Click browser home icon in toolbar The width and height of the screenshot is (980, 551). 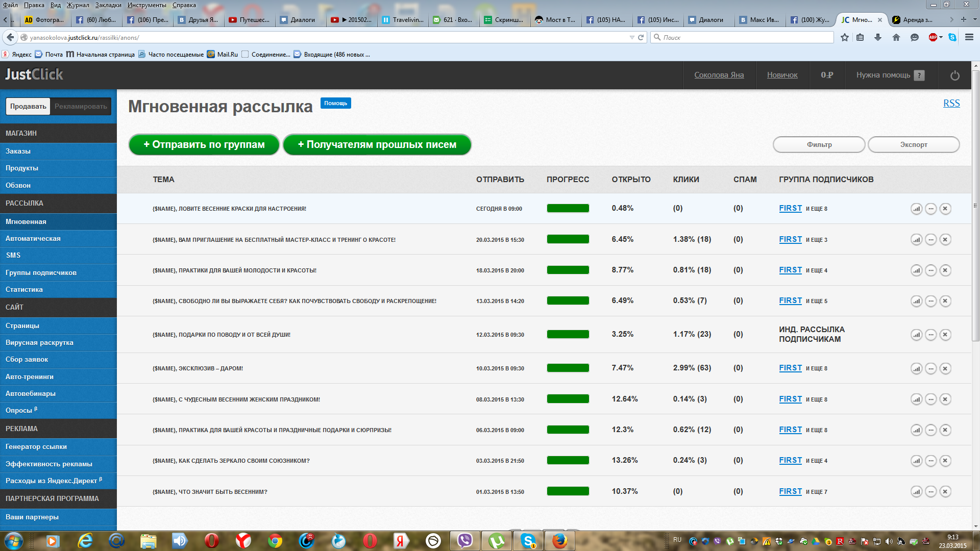(896, 37)
